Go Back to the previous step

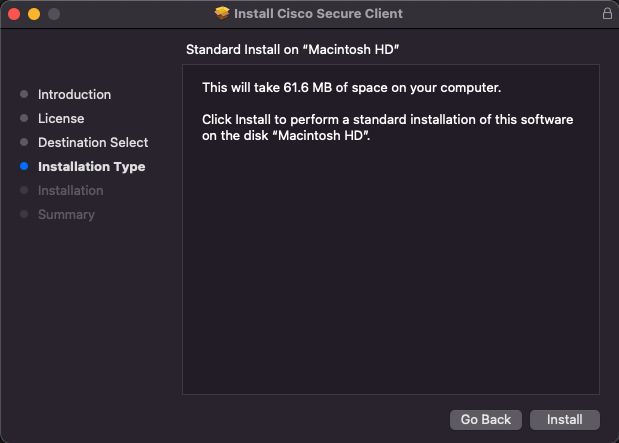486,419
